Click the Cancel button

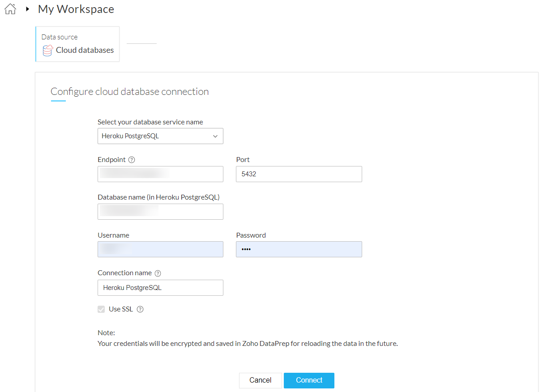click(x=260, y=380)
